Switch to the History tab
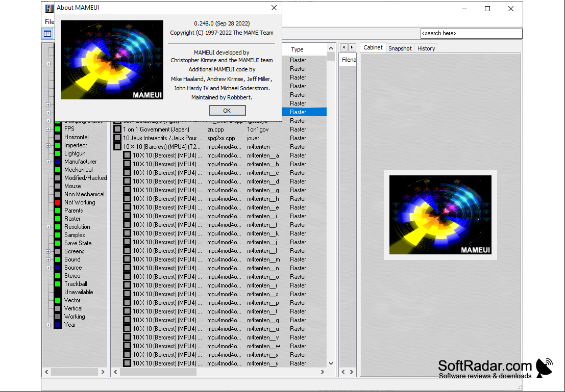 pyautogui.click(x=426, y=48)
